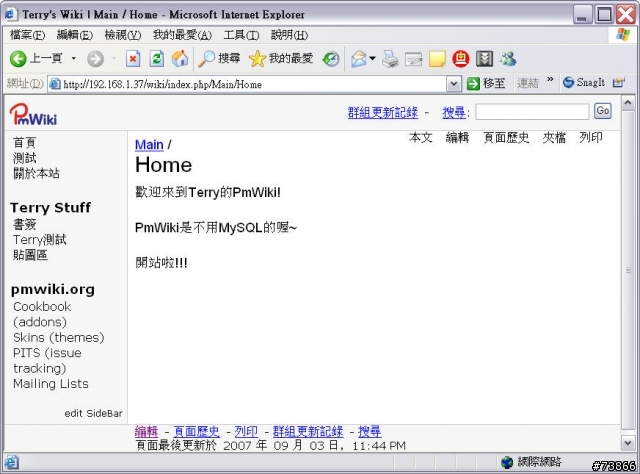Open Messenger people toolbar icon
Viewport: 640px width, 474px height.
point(508,59)
